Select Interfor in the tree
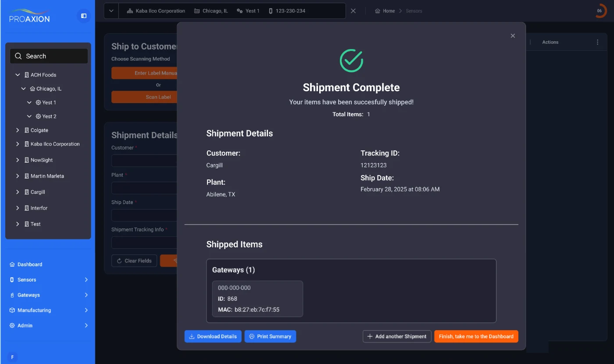Image resolution: width=614 pixels, height=364 pixels. tap(39, 208)
